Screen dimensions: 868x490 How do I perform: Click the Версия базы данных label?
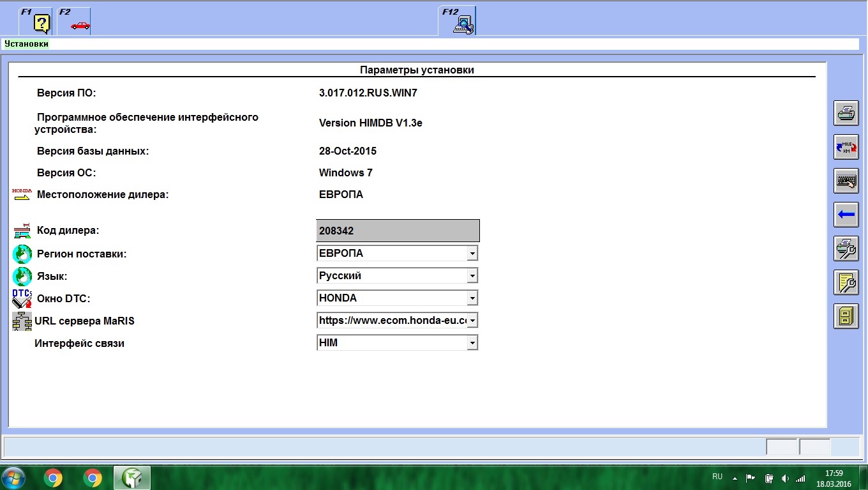pos(93,151)
